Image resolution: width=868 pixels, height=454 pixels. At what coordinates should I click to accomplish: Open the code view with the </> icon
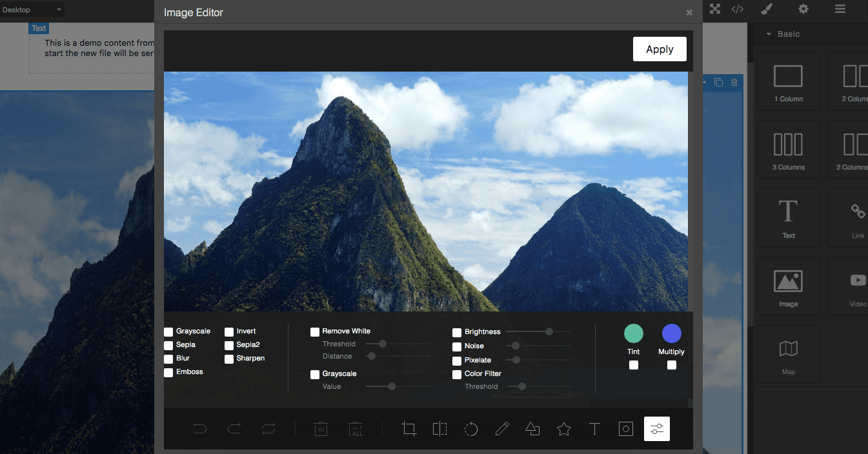(737, 9)
